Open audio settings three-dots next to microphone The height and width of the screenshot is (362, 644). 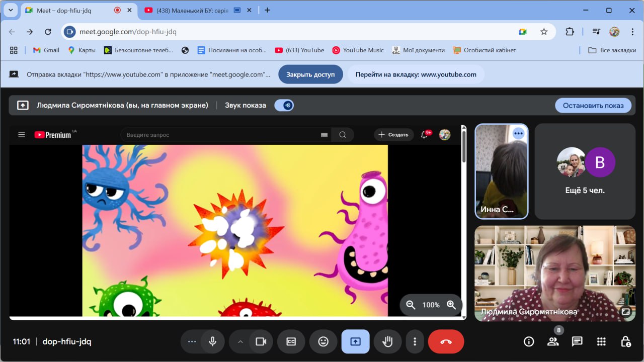click(x=192, y=341)
